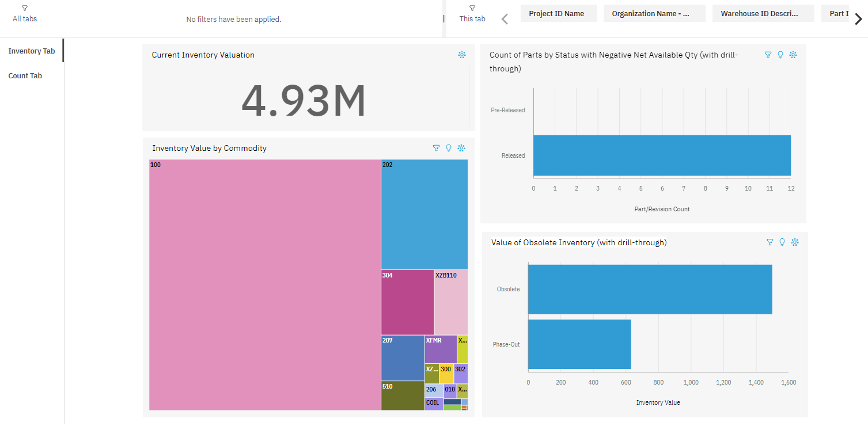The image size is (868, 426).
Task: Open filter icon on Value of Obsolete Inventory
Action: click(770, 242)
